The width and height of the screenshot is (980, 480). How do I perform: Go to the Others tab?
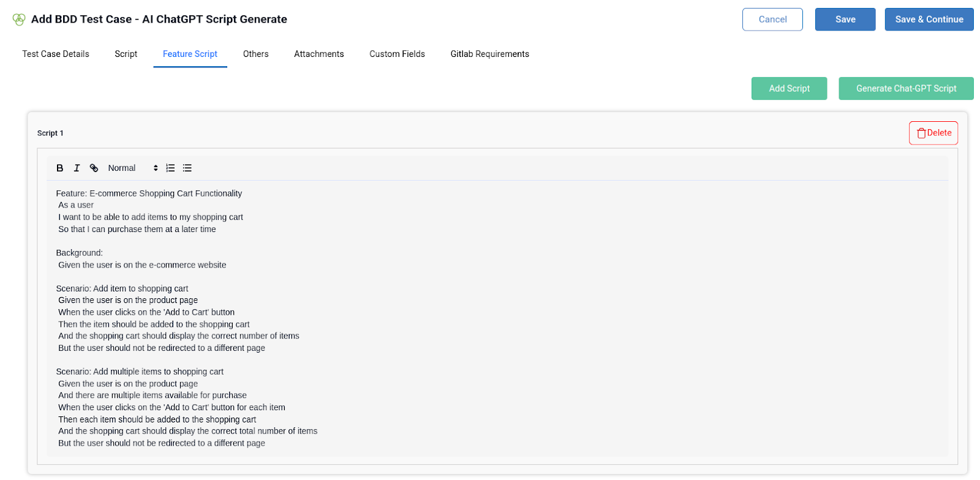tap(255, 54)
